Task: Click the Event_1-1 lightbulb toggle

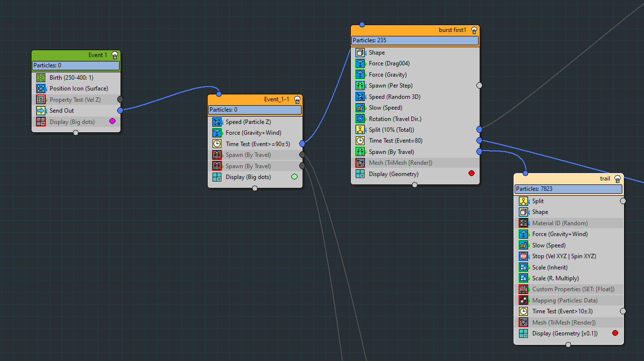Action: pos(297,99)
